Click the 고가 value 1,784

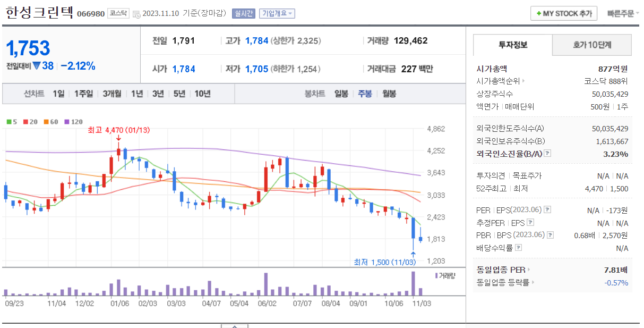257,40
